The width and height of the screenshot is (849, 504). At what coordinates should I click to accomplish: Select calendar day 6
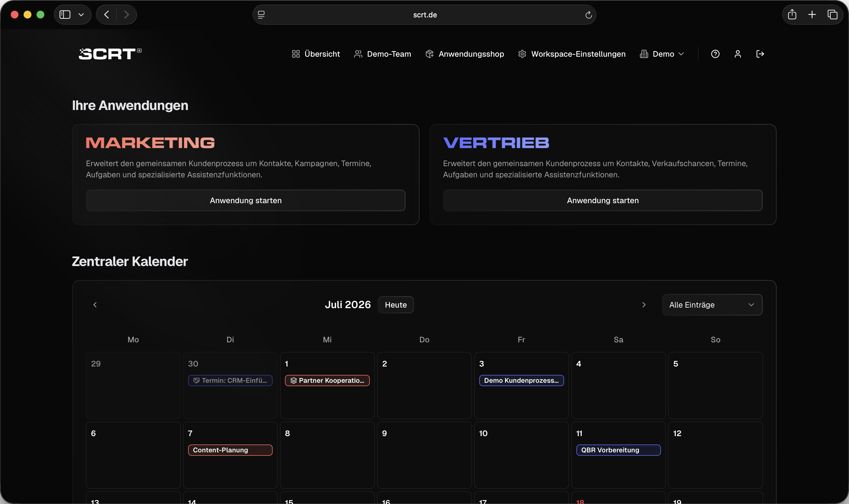133,455
